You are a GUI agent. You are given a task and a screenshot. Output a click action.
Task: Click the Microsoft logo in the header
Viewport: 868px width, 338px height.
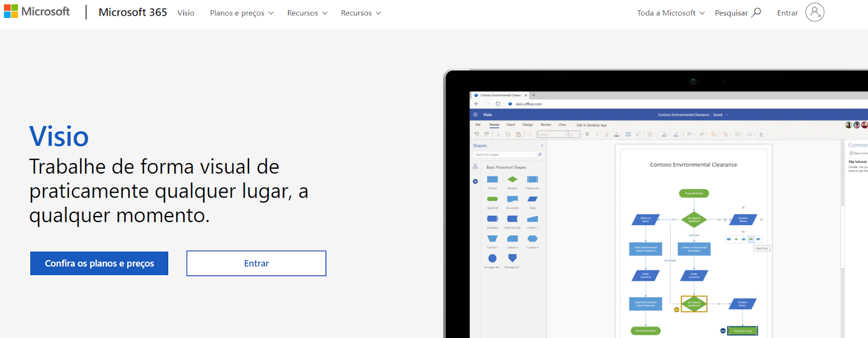tap(37, 11)
